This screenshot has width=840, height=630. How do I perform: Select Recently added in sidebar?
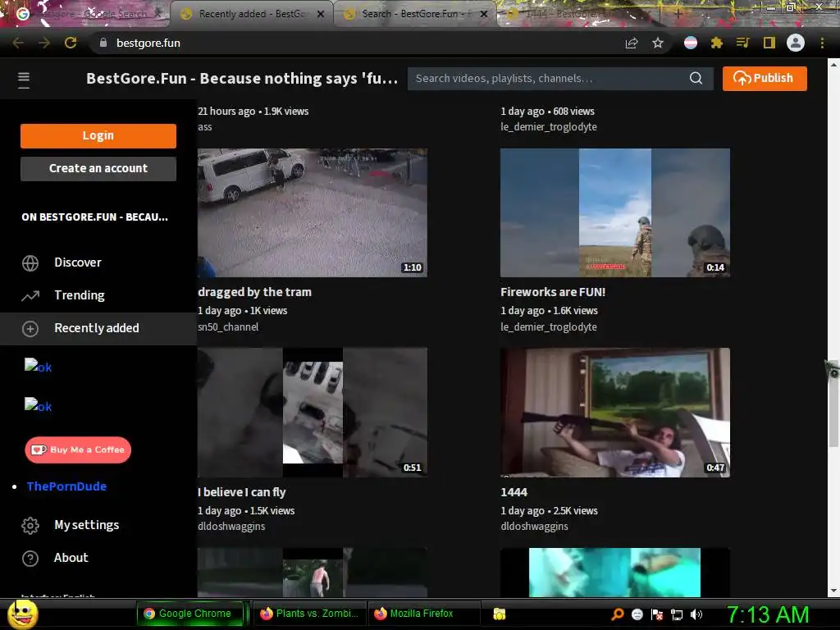(x=98, y=328)
